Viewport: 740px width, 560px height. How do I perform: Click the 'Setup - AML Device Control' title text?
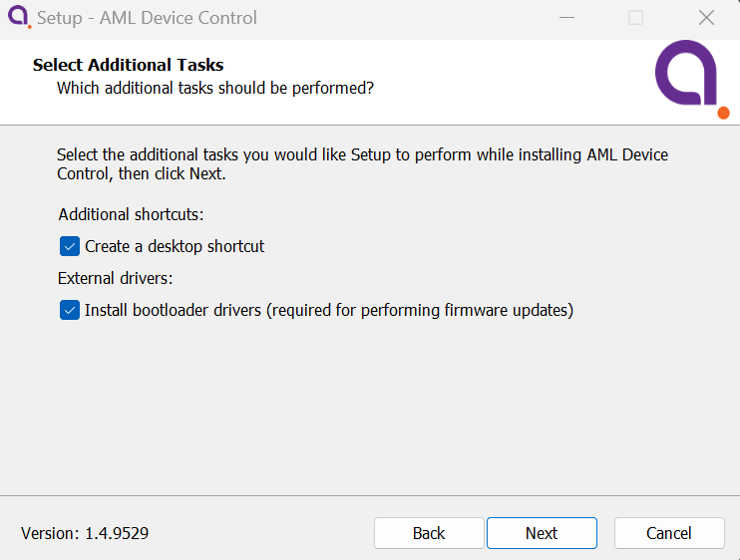(147, 18)
